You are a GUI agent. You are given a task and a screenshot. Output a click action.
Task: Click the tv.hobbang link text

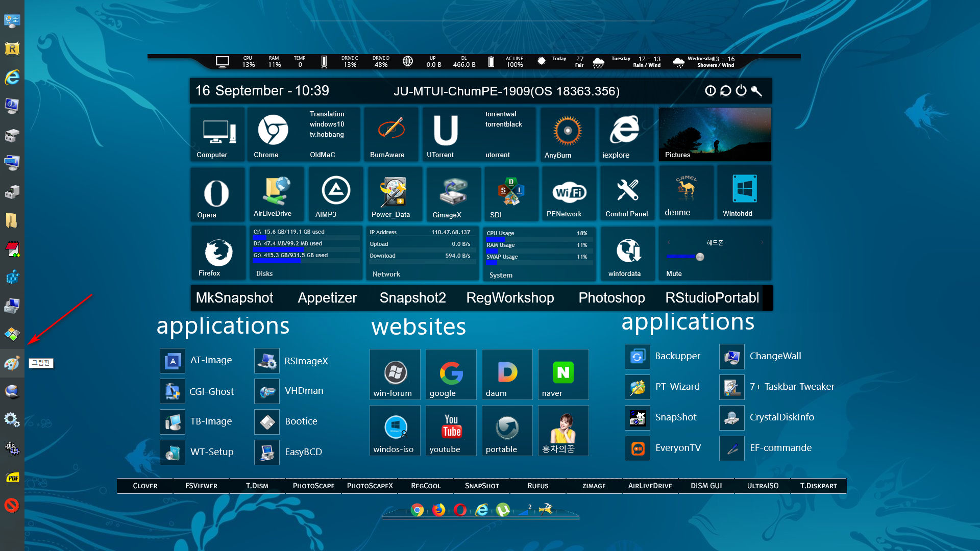(327, 135)
